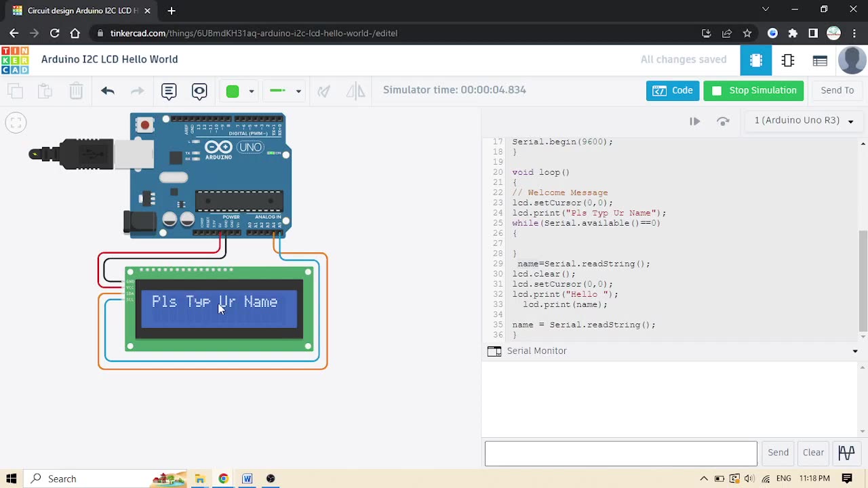This screenshot has height=488, width=868.
Task: Click the Zoom to fit icon
Action: pyautogui.click(x=16, y=123)
